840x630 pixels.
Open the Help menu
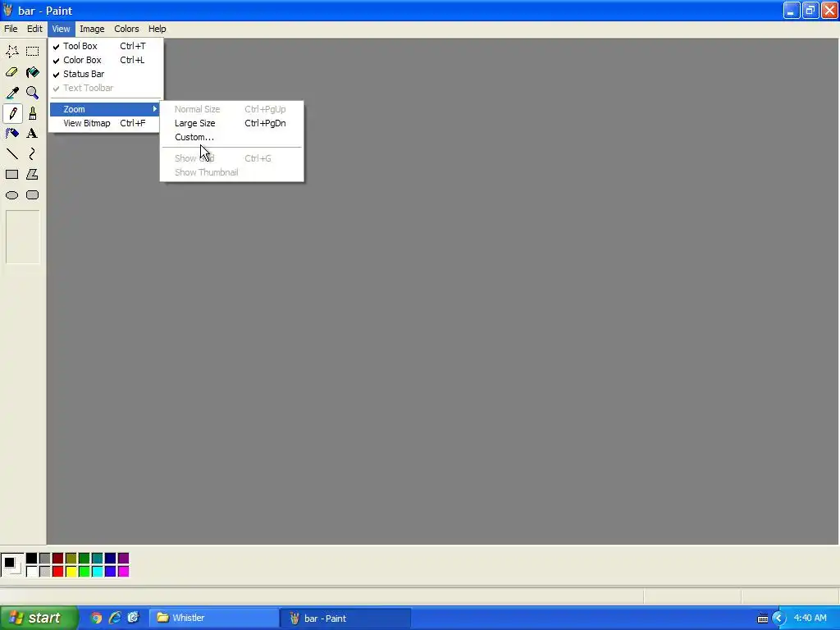click(x=157, y=29)
